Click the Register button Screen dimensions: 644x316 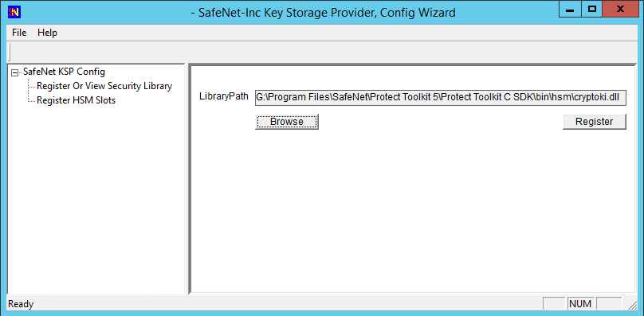pos(595,122)
